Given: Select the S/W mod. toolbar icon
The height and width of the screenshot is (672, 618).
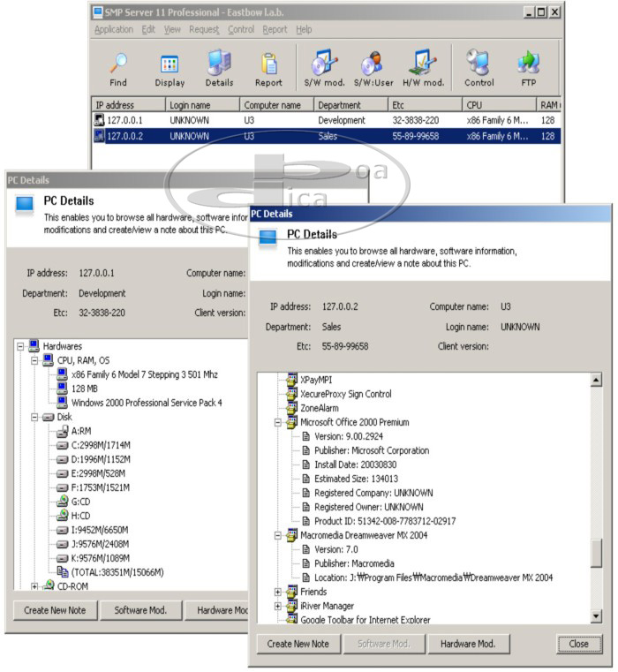Looking at the screenshot, I should tap(323, 64).
